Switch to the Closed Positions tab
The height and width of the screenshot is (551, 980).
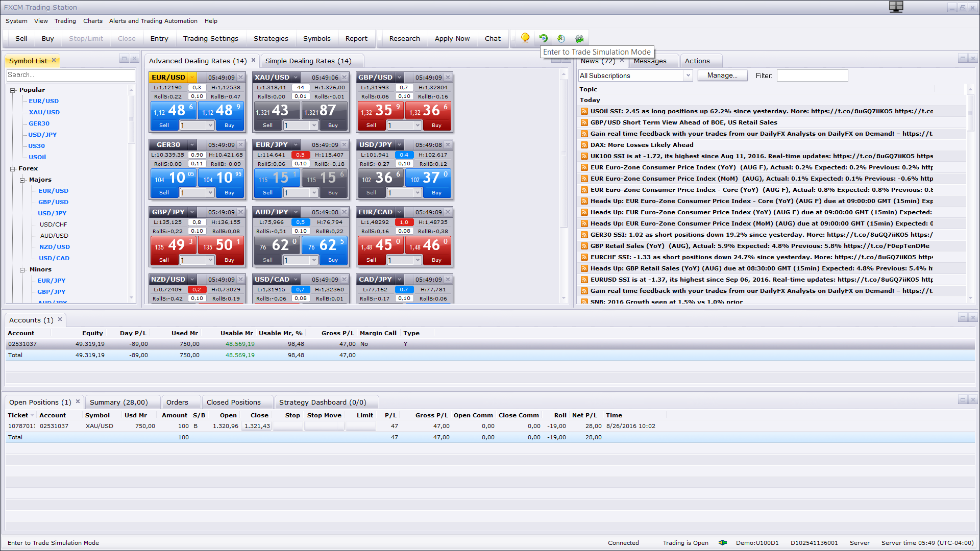point(234,402)
